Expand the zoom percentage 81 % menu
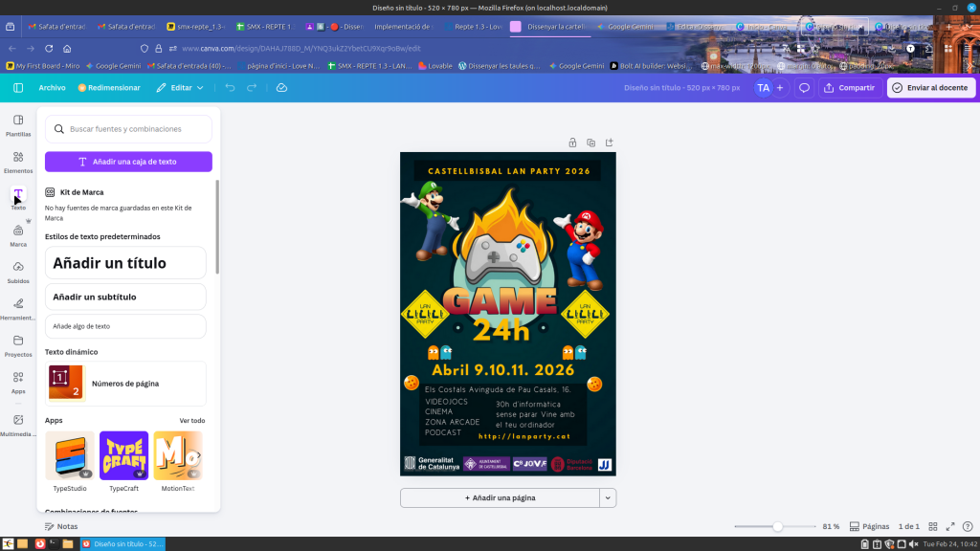980x551 pixels. point(831,526)
